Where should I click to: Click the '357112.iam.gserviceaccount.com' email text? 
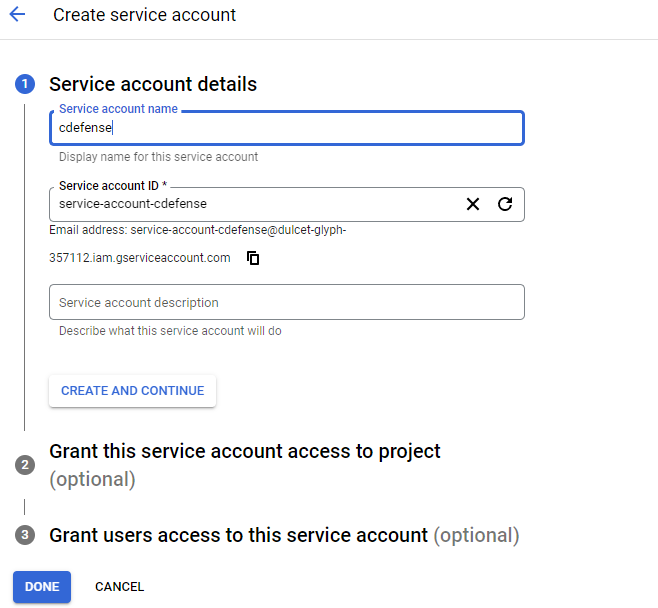pos(140,258)
